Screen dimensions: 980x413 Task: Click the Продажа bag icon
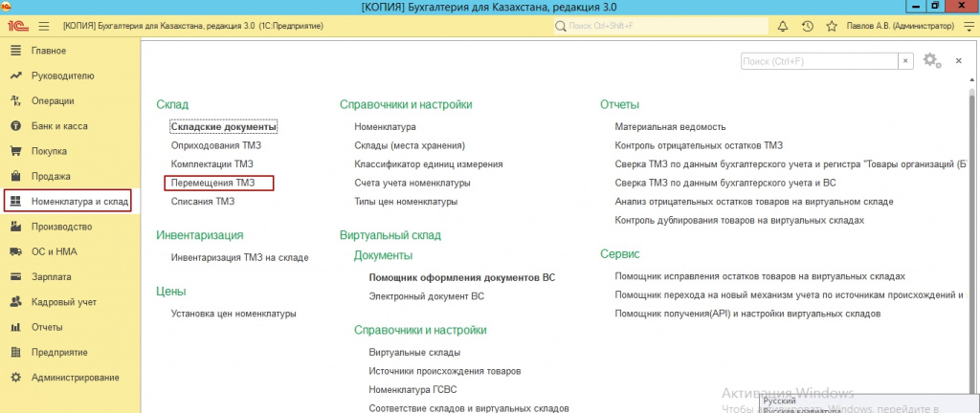[16, 177]
